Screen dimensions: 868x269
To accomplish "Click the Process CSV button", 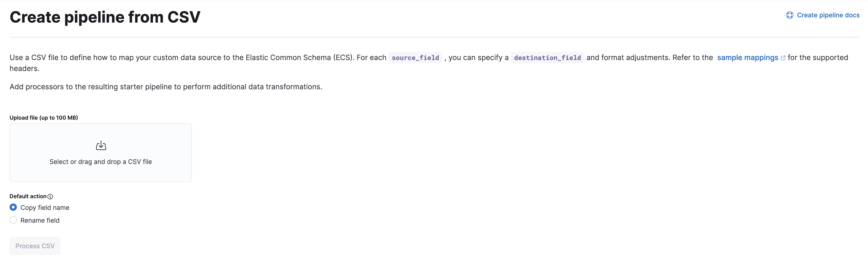I will pyautogui.click(x=35, y=246).
